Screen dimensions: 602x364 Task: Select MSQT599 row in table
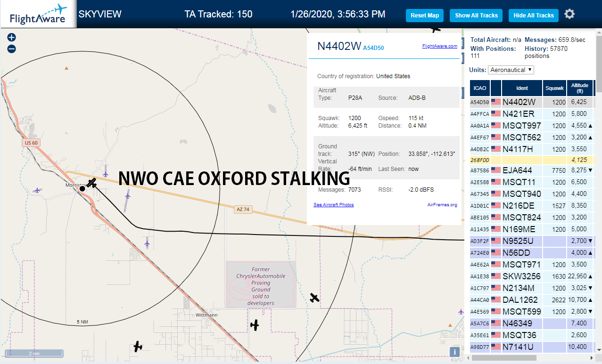pos(532,311)
